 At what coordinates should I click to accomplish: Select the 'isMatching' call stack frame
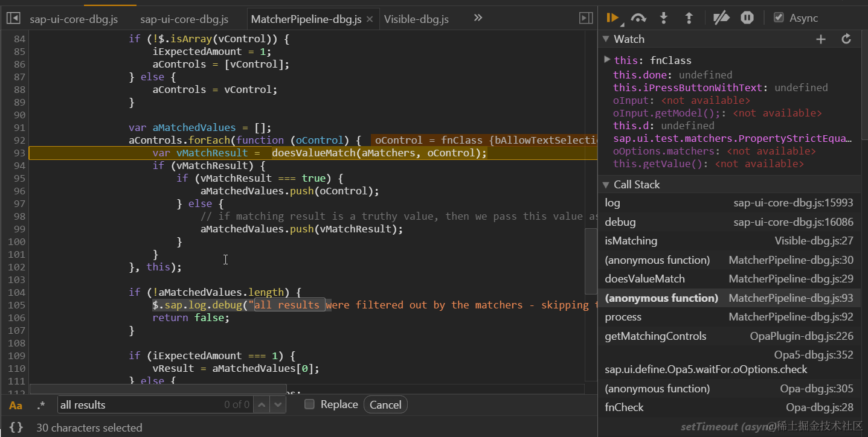(x=729, y=241)
